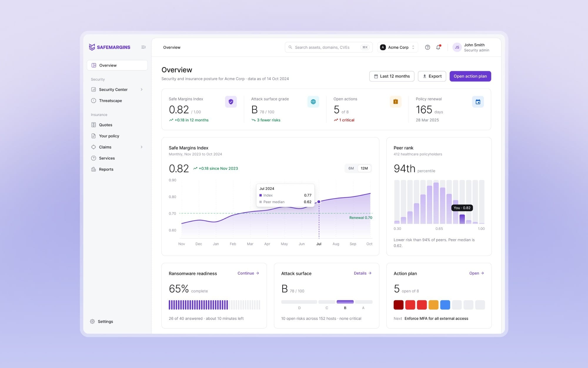Image resolution: width=588 pixels, height=368 pixels.
Task: Click the Threatscape sidebar icon
Action: point(93,100)
